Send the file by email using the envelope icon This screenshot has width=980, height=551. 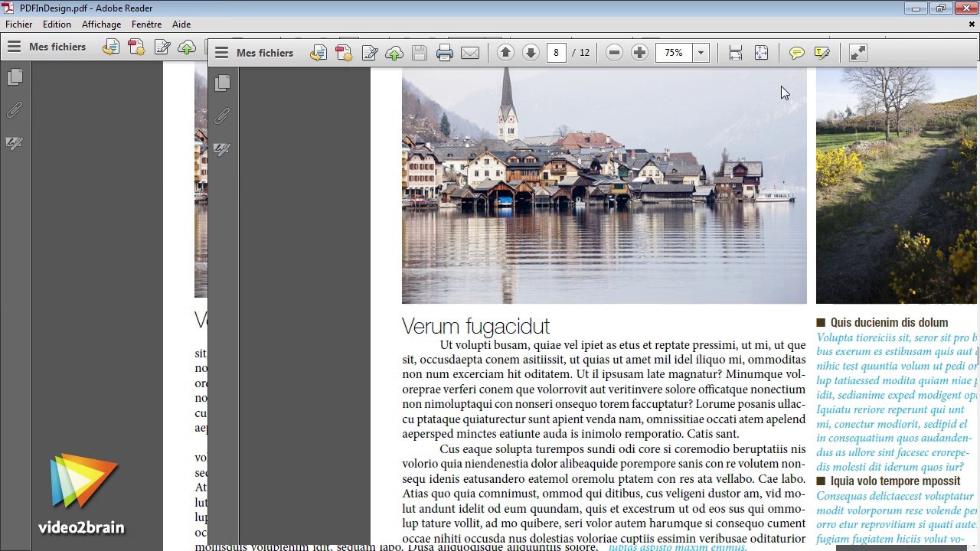[x=470, y=53]
